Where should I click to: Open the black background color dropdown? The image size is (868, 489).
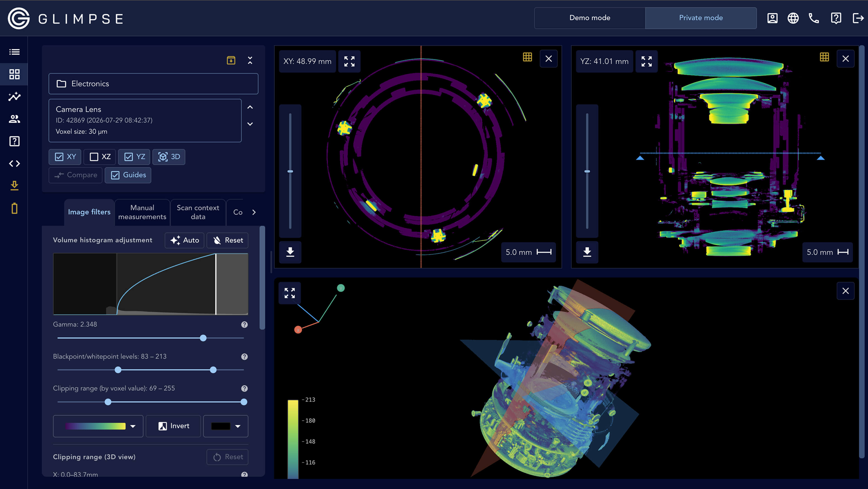(x=226, y=426)
